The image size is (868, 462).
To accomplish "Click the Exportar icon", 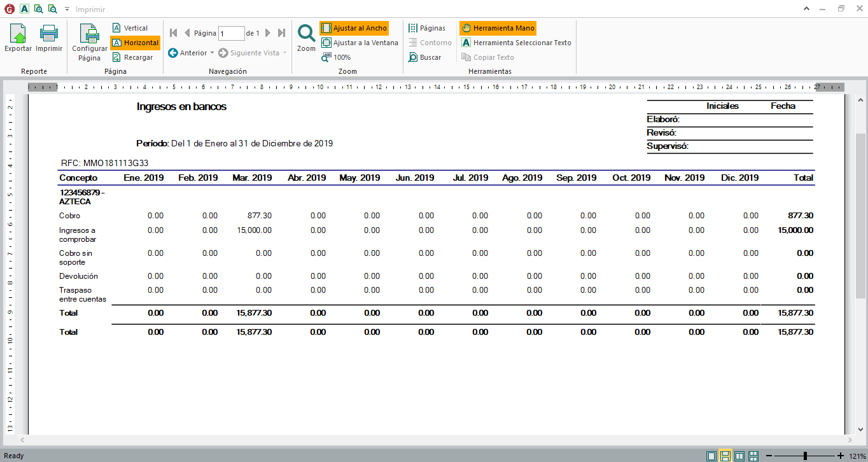I will [18, 35].
